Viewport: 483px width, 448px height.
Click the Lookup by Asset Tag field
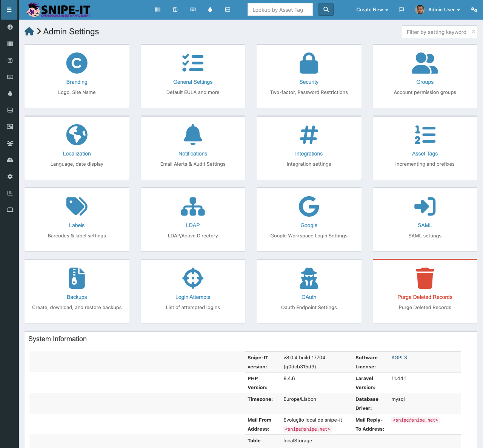click(x=280, y=9)
